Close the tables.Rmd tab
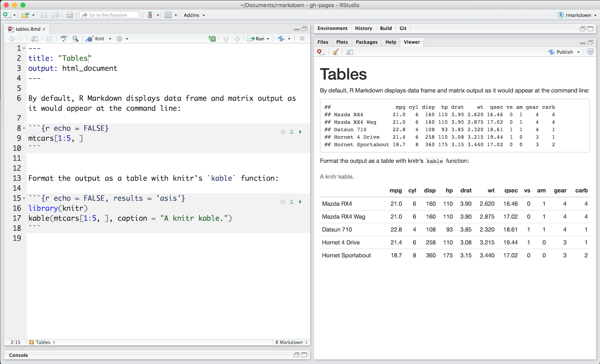 (x=44, y=30)
